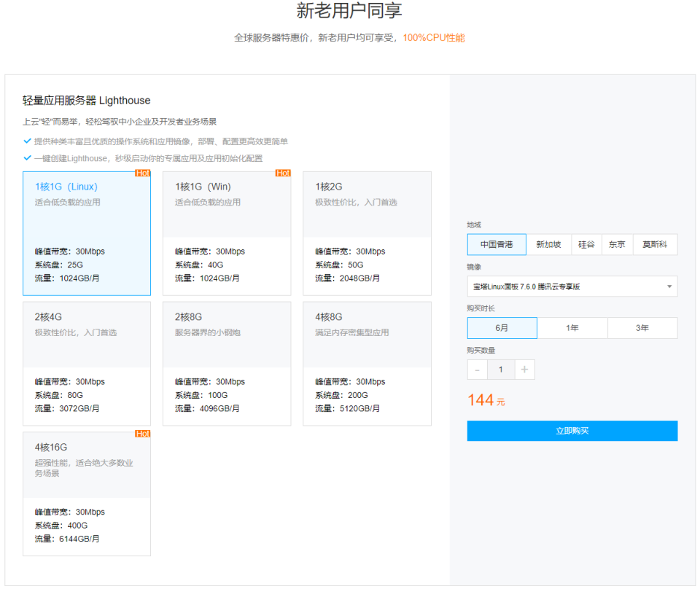This screenshot has height=589, width=700.
Task: Choose the 1核2G server plan
Action: [367, 233]
